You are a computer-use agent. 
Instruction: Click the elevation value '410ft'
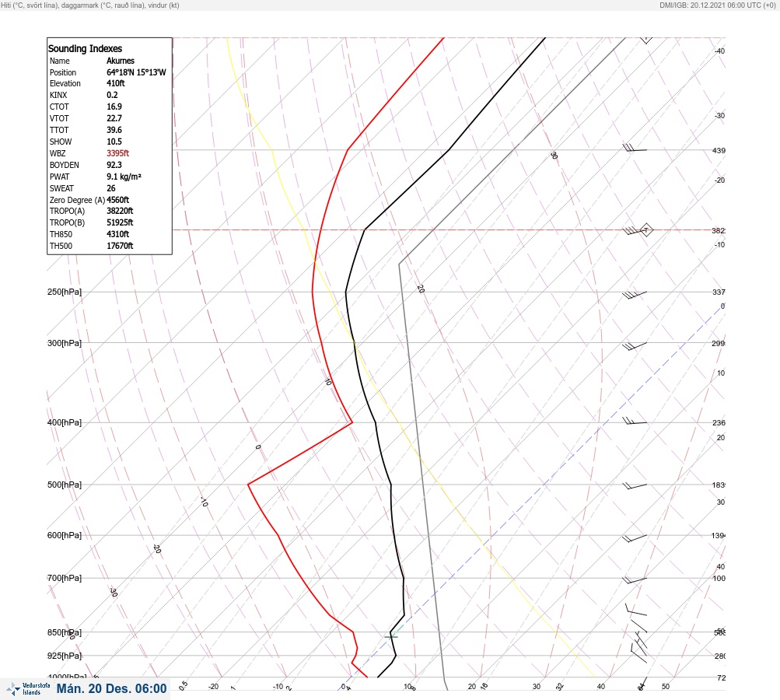[115, 83]
